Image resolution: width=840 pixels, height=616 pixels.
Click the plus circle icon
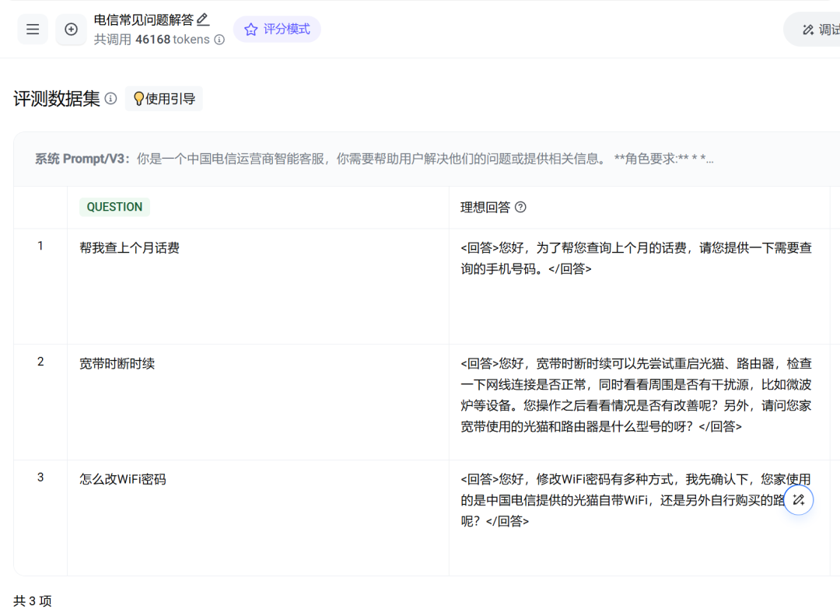71,30
